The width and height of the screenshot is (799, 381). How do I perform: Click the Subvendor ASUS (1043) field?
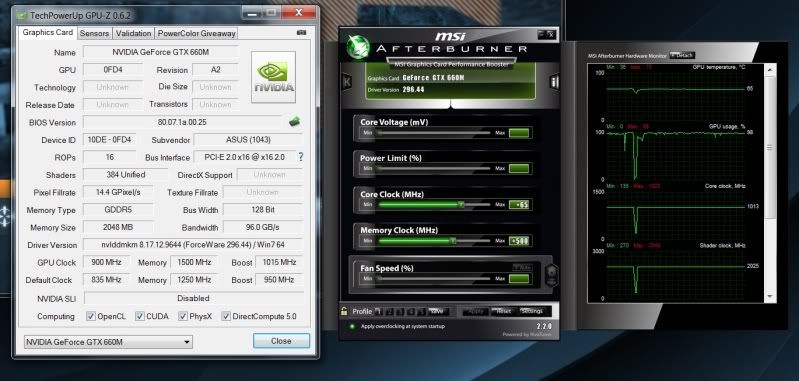(248, 140)
